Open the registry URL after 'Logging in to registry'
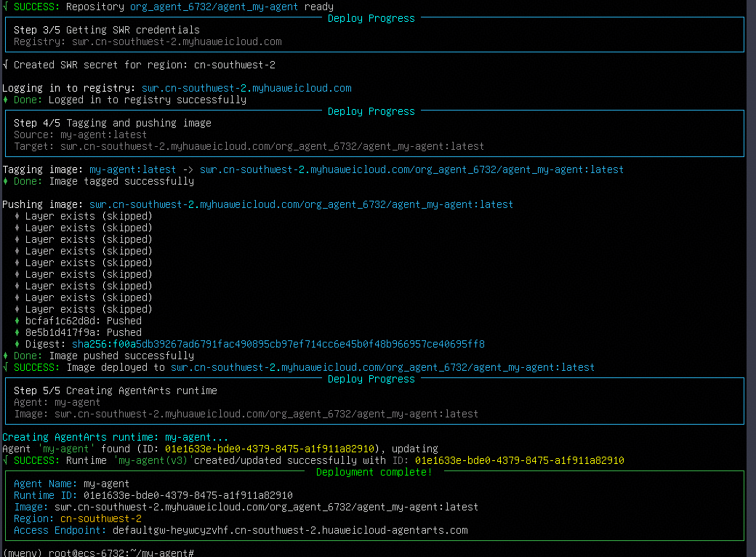Viewport: 756px width, 557px height. pyautogui.click(x=246, y=88)
